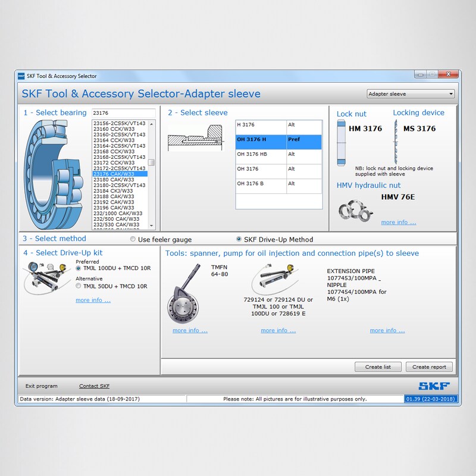Select bearing 23184 CKJ/W33
The image size is (476, 476).
point(120,190)
